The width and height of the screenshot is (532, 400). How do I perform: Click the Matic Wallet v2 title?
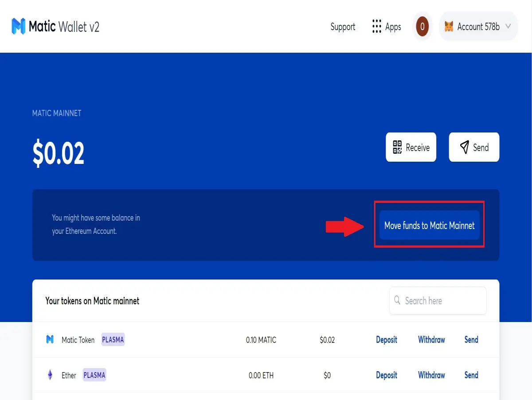[64, 27]
